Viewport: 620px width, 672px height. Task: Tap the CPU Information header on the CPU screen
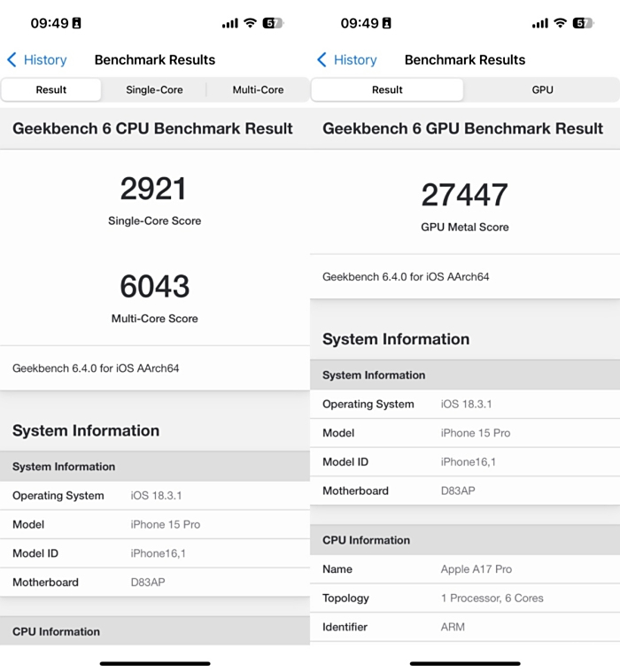coord(155,631)
